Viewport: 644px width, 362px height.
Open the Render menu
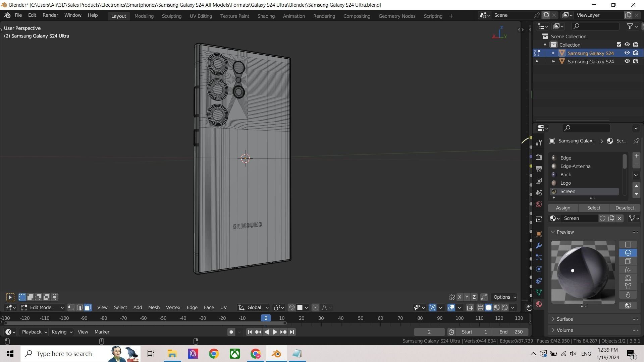[x=50, y=15]
